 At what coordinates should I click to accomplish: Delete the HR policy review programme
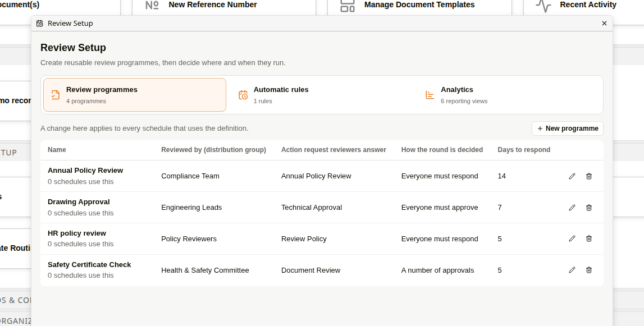(x=588, y=238)
